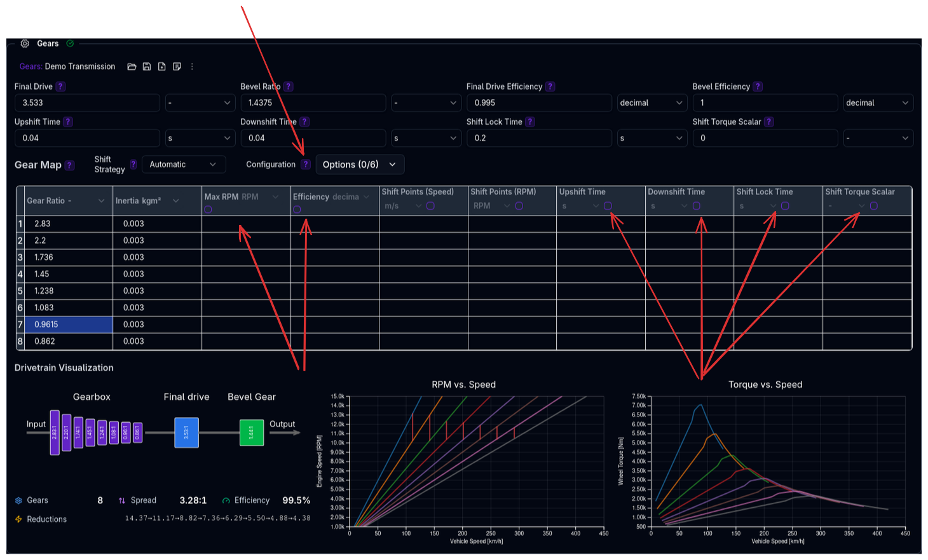The height and width of the screenshot is (560, 928).
Task: Click the help icon beside Final Drive
Action: (x=60, y=86)
